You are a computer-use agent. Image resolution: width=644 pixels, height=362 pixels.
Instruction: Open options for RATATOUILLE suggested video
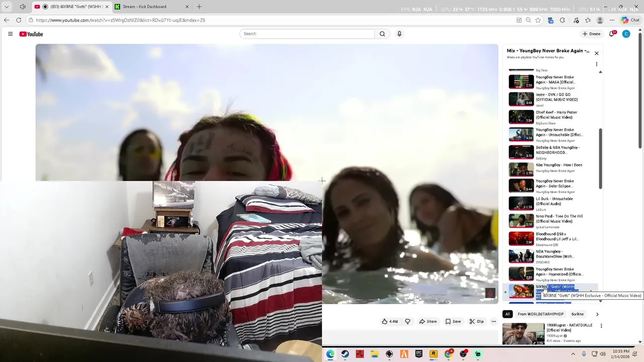601,326
